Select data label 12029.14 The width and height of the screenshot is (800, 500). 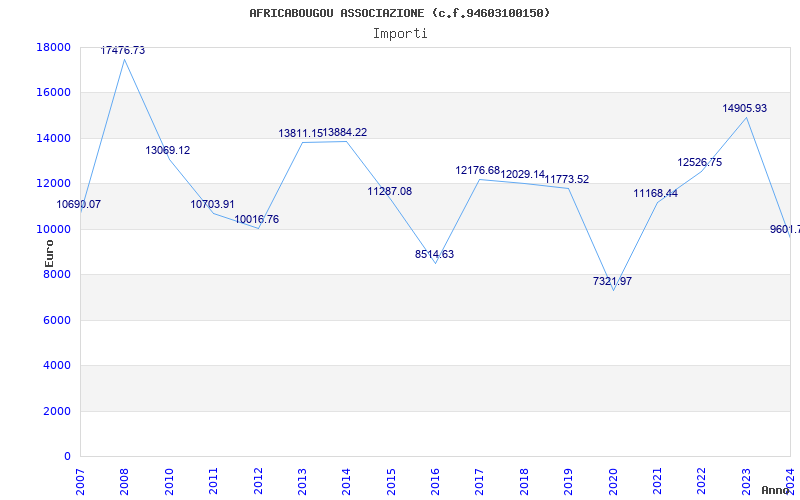point(523,174)
